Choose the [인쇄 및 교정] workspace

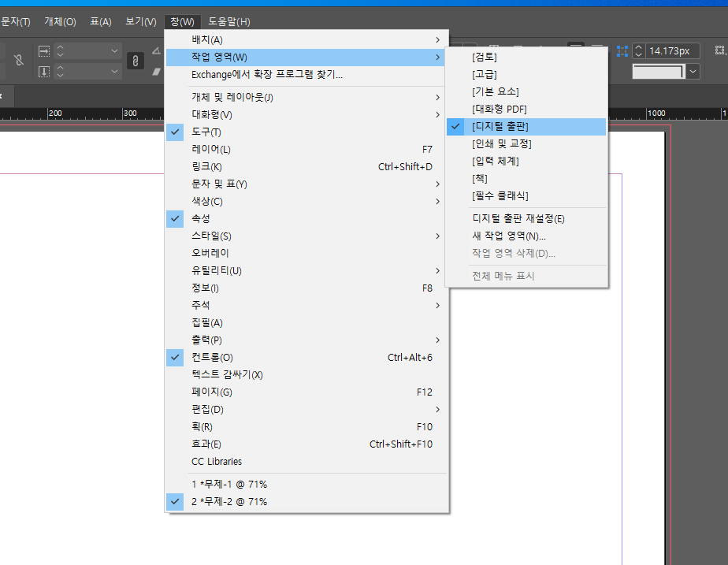(x=526, y=144)
